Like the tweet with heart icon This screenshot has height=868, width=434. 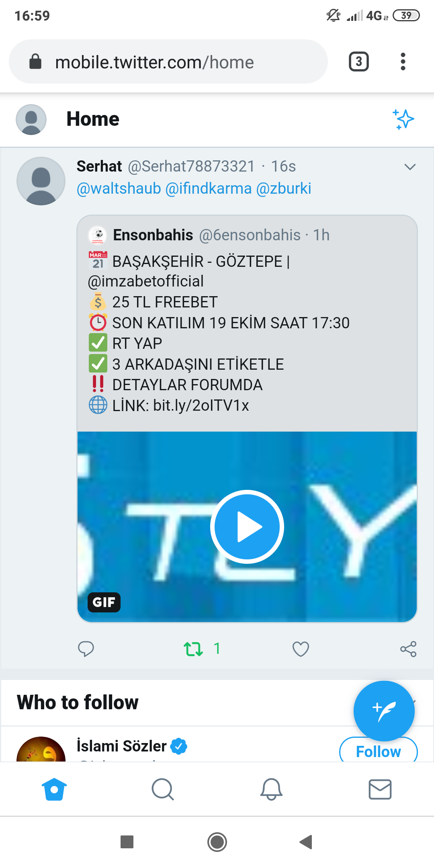(301, 649)
